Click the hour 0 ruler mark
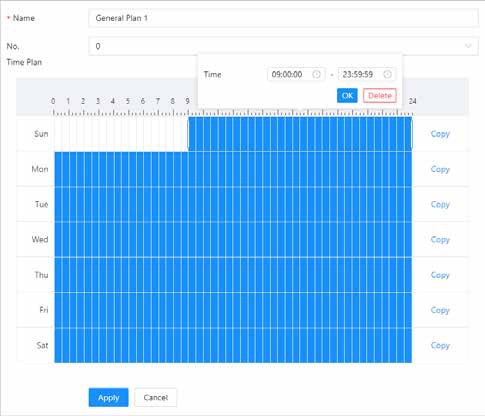This screenshot has height=416, width=485. click(x=53, y=101)
